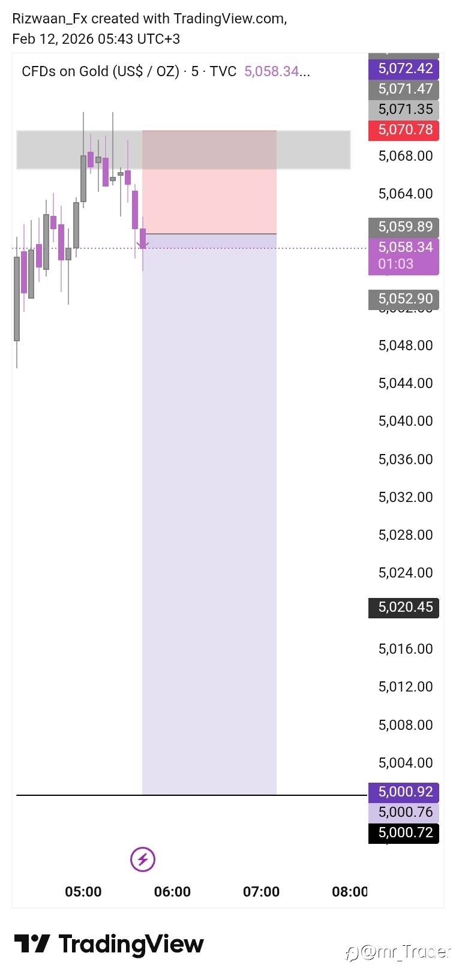Click the 07:00 time axis label
456x980 pixels.
point(261,892)
